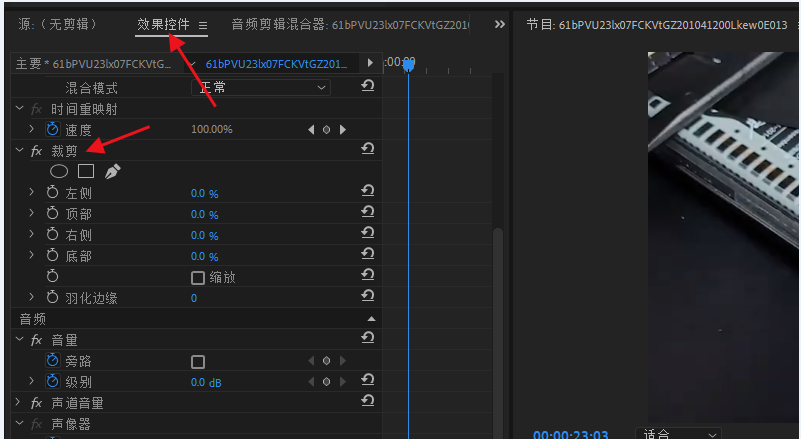Open the 主要 clip selector dropdown
The height and width of the screenshot is (439, 801).
click(x=192, y=63)
